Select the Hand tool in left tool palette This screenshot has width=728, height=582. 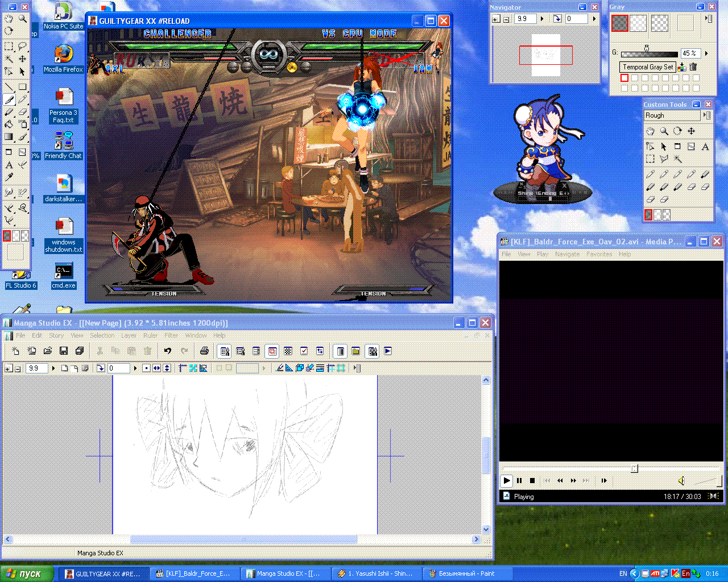(9, 19)
